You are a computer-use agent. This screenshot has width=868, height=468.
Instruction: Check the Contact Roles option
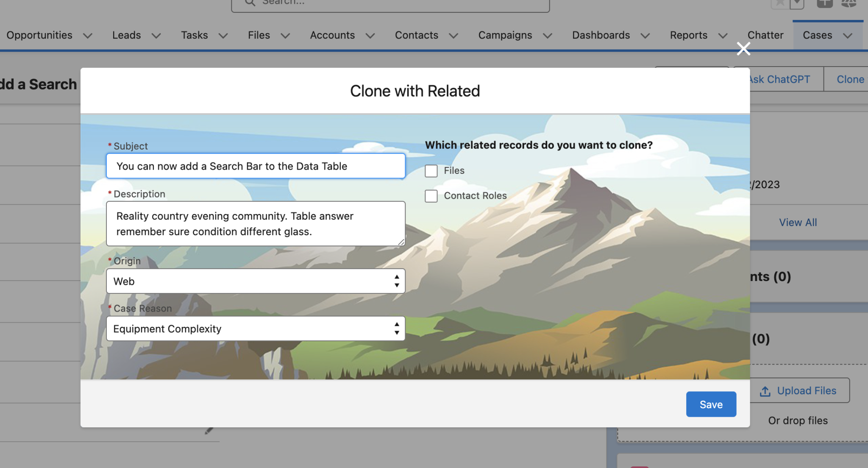click(x=431, y=196)
